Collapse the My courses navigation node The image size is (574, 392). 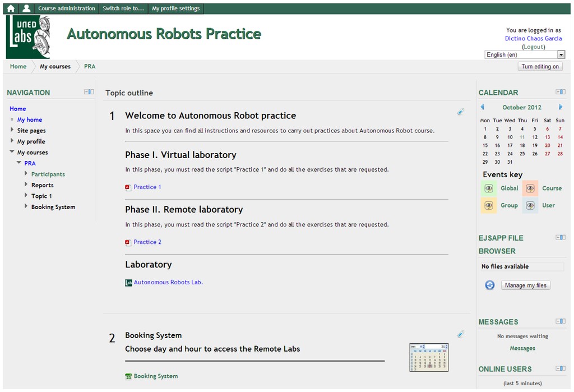coord(12,152)
